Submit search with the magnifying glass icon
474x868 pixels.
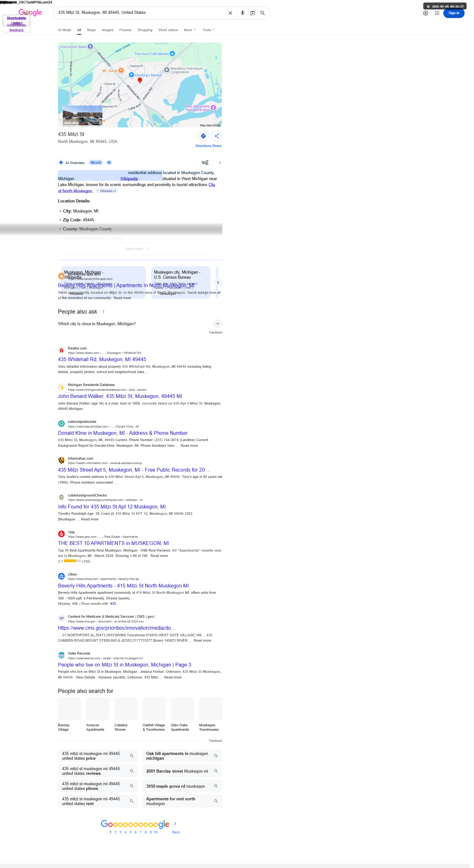263,13
